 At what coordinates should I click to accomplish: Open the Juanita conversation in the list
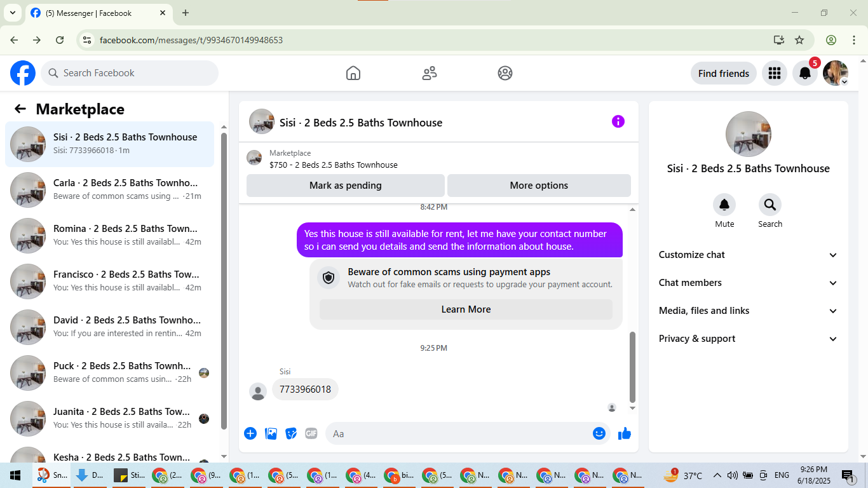point(109,419)
